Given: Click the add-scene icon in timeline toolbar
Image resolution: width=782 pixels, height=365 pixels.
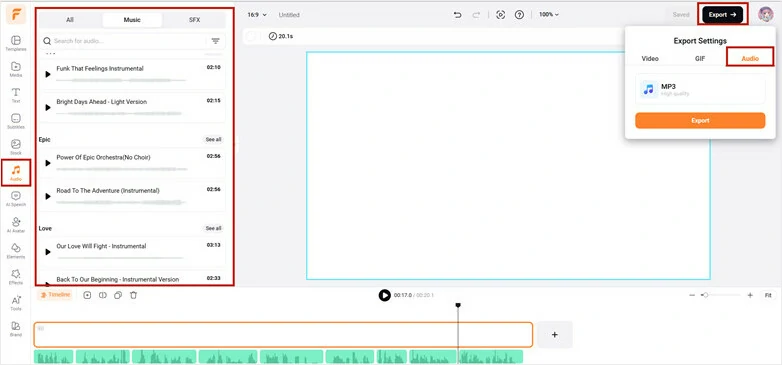Looking at the screenshot, I should (87, 295).
